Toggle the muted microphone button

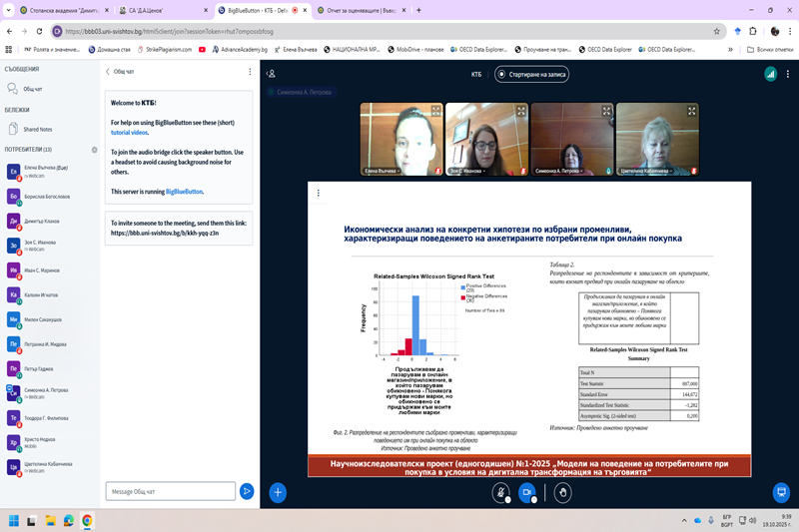point(500,491)
